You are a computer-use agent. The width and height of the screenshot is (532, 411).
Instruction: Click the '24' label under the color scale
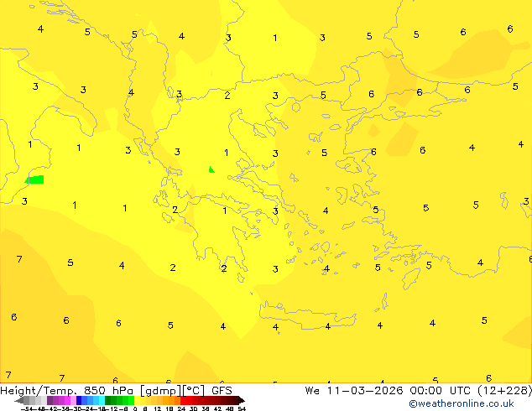tap(181, 408)
